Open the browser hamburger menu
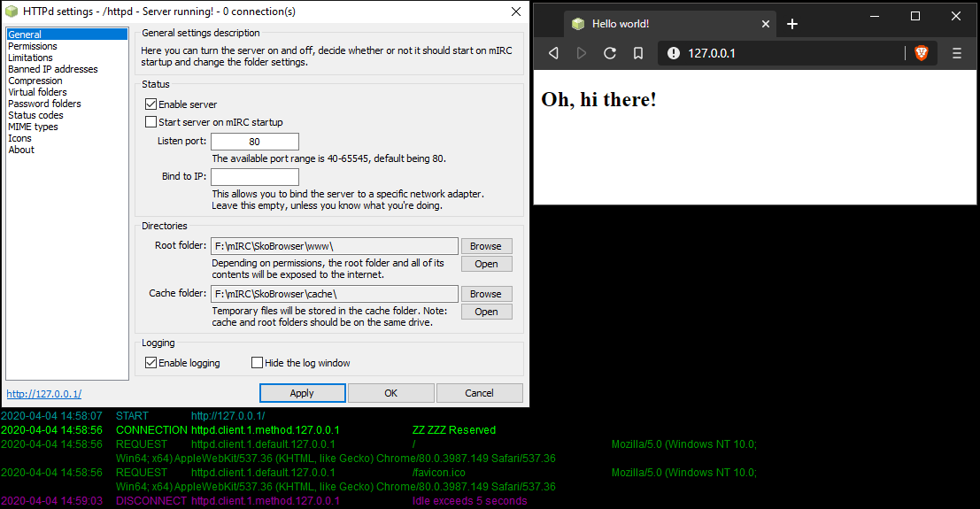The image size is (980, 509). 956,53
